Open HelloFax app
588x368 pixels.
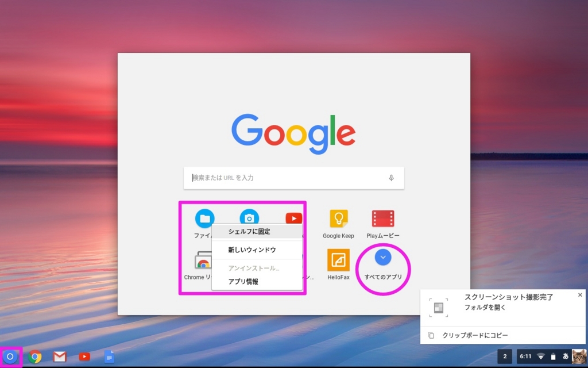pyautogui.click(x=338, y=260)
